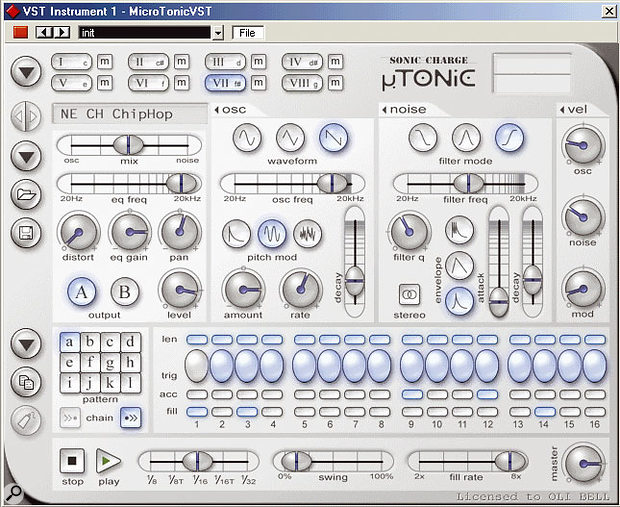Click the swing slider handle
Screen dimensions: 620x507
click(297, 462)
